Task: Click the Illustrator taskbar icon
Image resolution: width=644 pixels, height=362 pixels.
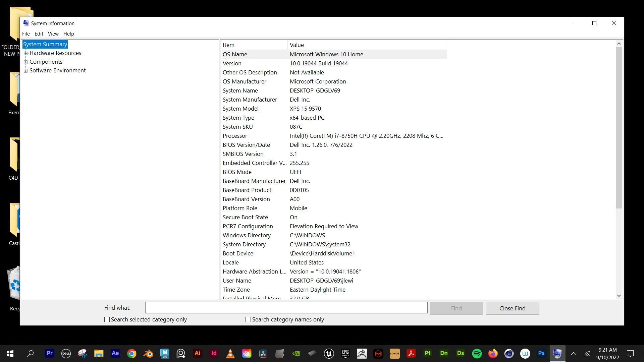Action: pos(197,353)
